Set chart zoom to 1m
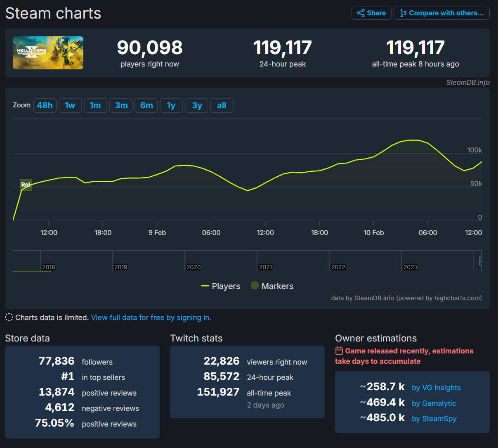The width and height of the screenshot is (498, 448). (95, 105)
